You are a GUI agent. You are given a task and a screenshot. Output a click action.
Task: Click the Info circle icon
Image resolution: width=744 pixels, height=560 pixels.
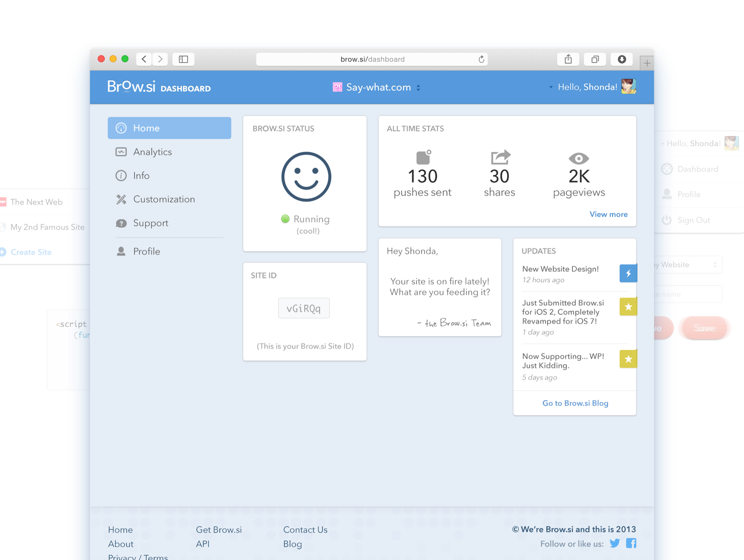pyautogui.click(x=121, y=176)
